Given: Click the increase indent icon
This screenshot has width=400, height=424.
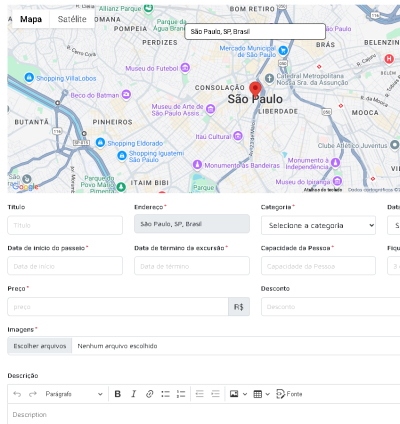Looking at the screenshot, I should coord(216,394).
